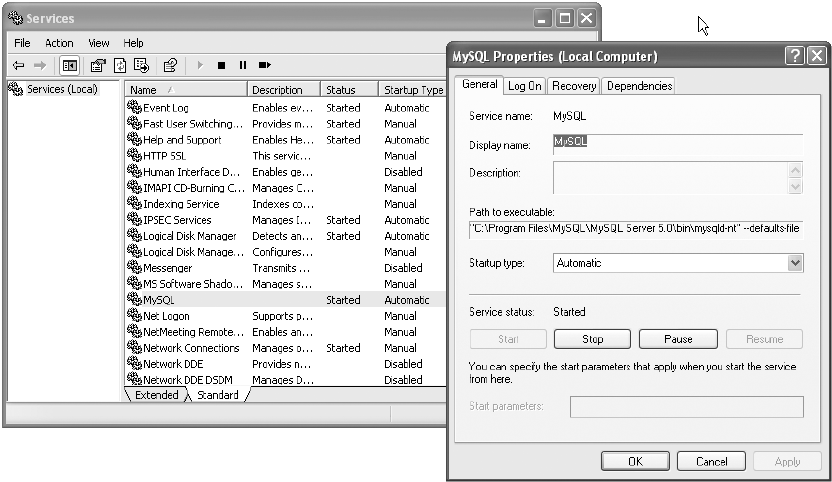This screenshot has width=832, height=482.
Task: Toggle the Show/Hide Console Tree toolbar icon
Action: coord(70,65)
